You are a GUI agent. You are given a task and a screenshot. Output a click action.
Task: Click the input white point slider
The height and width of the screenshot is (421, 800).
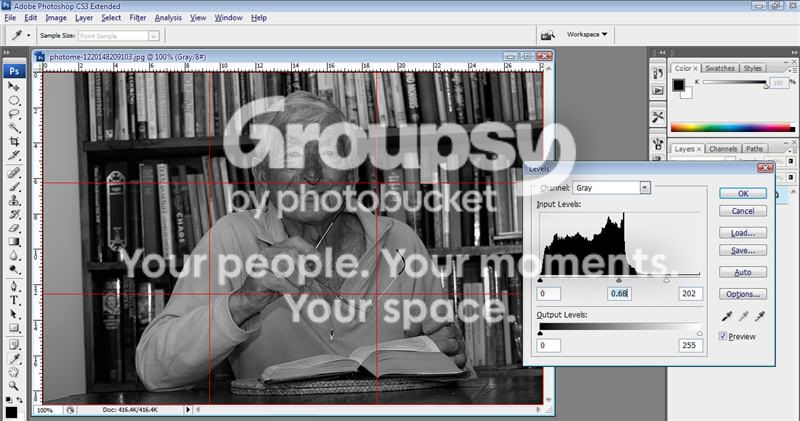tap(666, 280)
